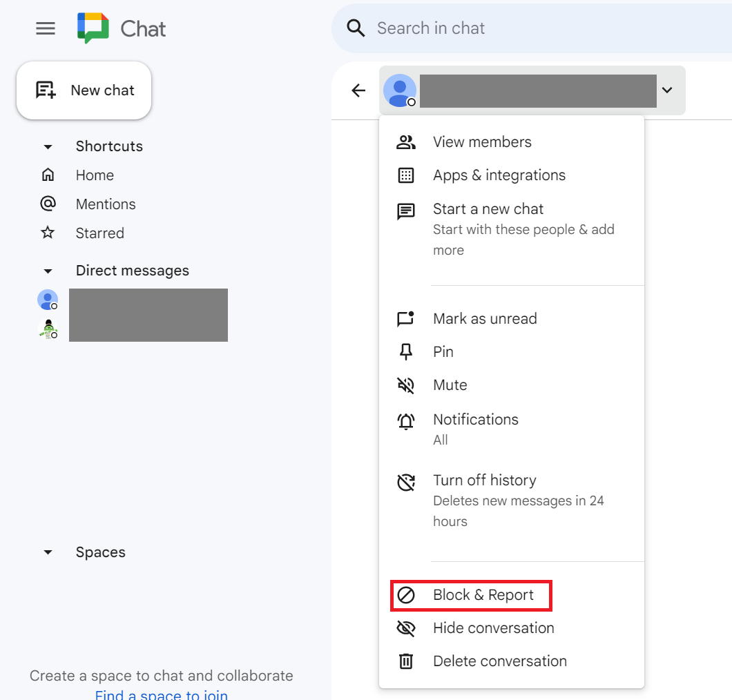732x700 pixels.
Task: Select the blue avatar direct message
Action: click(48, 300)
